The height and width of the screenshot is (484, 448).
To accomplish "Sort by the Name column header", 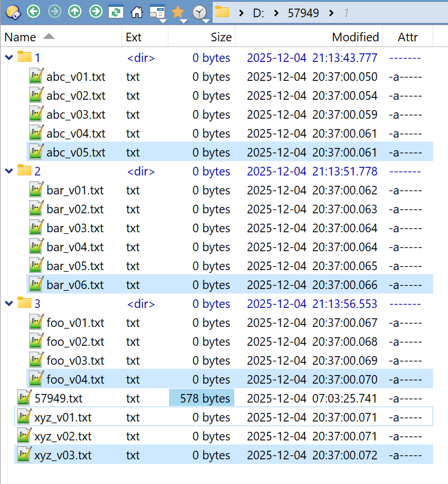I will click(x=21, y=37).
